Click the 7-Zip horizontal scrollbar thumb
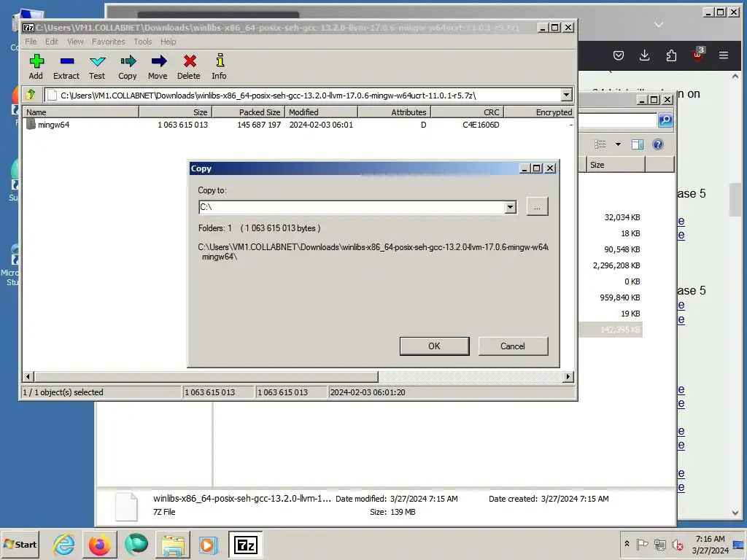This screenshot has width=747, height=560. 206,377
